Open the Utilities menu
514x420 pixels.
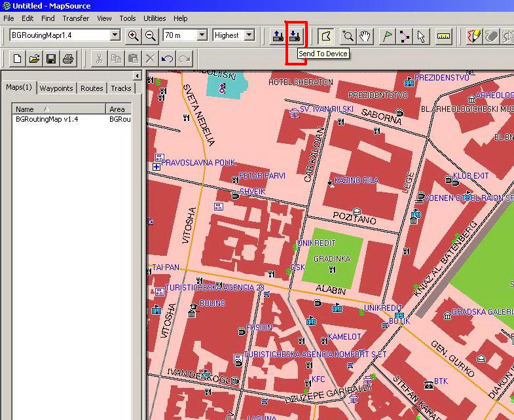[155, 18]
